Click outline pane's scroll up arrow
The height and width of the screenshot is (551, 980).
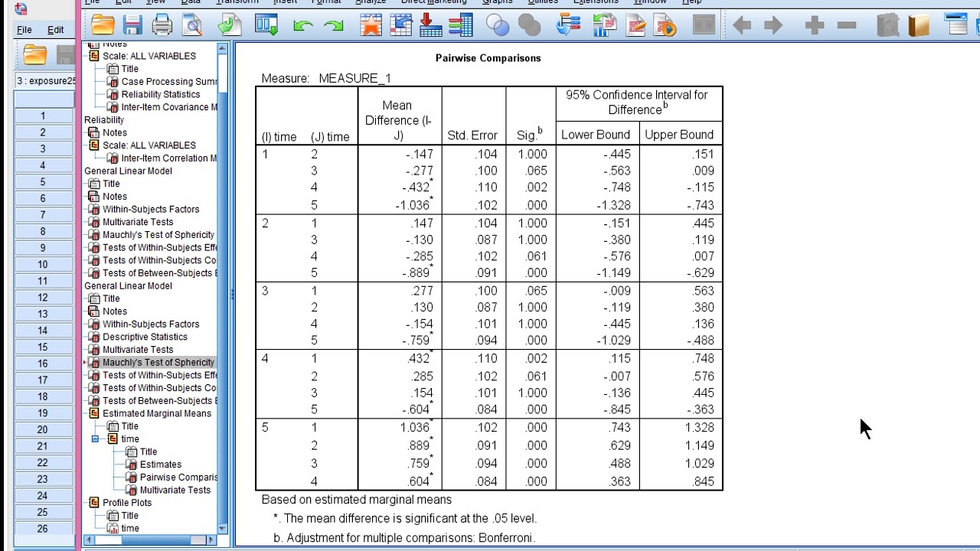pos(222,49)
